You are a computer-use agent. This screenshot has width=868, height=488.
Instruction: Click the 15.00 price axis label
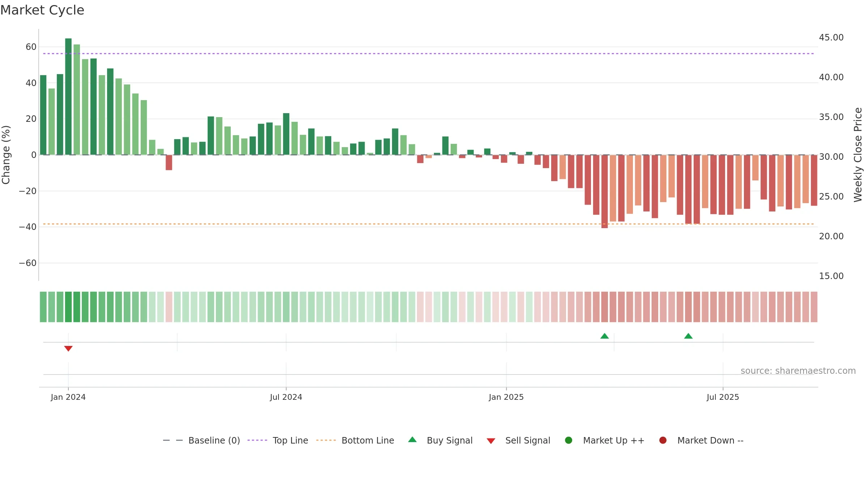click(831, 276)
